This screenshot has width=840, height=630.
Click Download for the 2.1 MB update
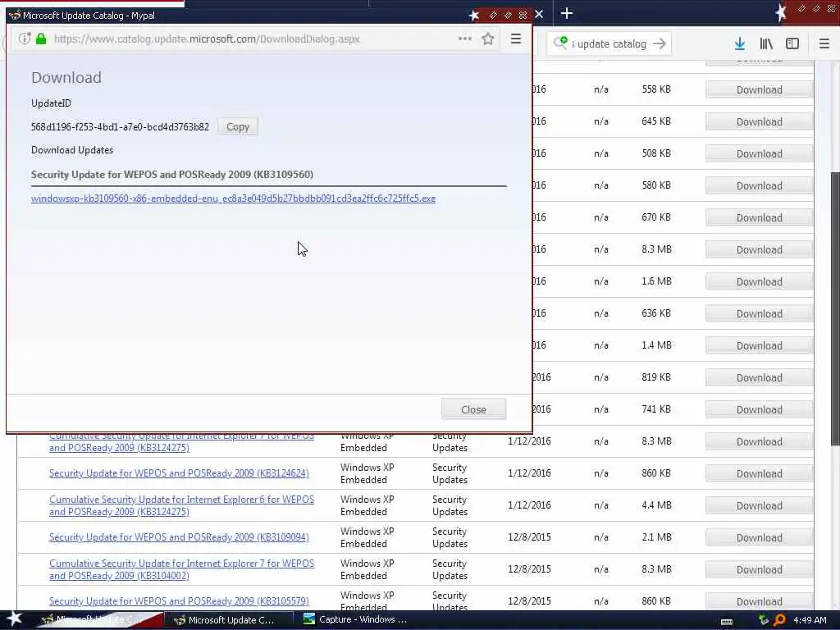pos(759,538)
